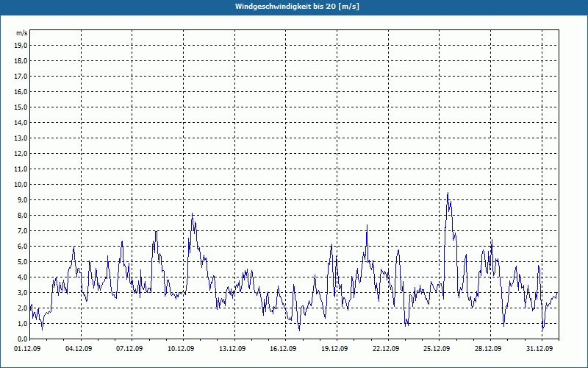Click the '19.12.09' date label

point(334,349)
